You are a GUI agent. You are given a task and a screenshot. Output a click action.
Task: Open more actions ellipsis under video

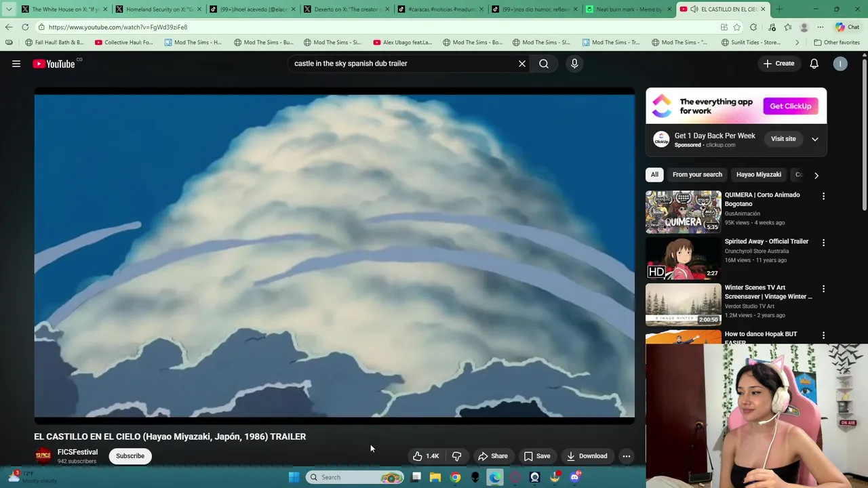(627, 456)
